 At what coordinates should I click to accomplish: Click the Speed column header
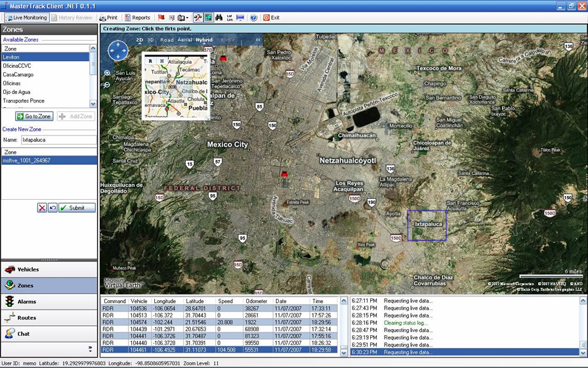click(229, 301)
